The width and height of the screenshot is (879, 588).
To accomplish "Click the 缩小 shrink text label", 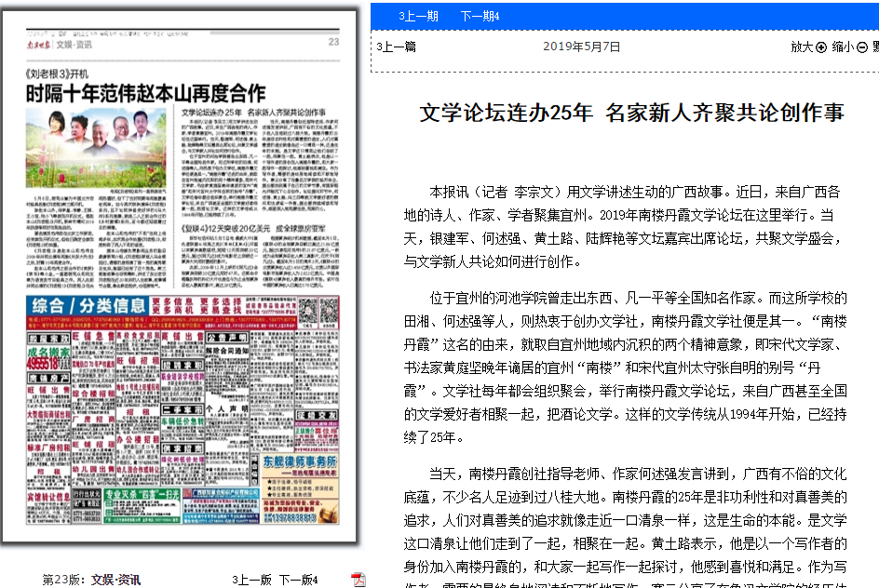I will coord(843,47).
